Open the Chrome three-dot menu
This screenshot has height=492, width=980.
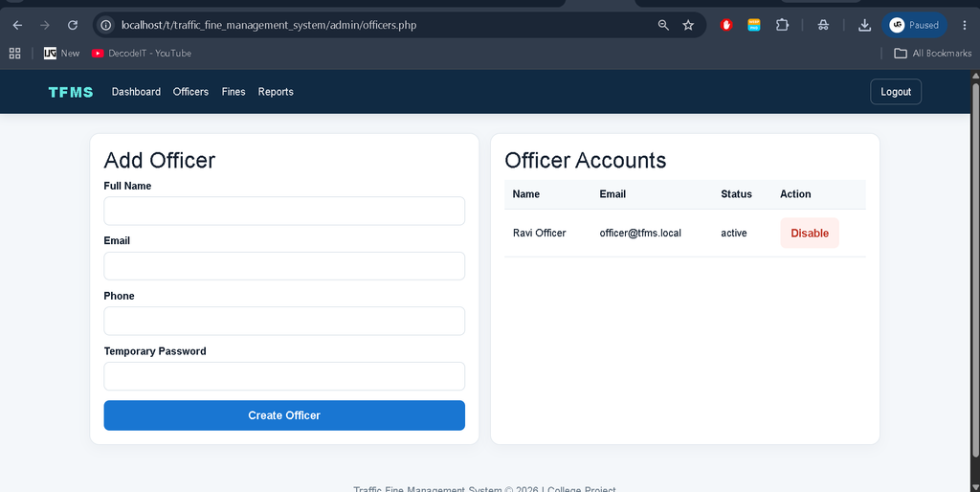tap(965, 25)
